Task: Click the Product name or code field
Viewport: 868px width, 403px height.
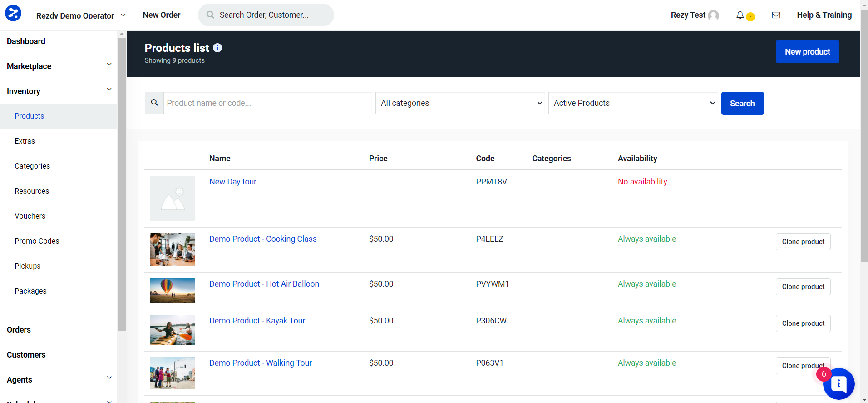Action: pyautogui.click(x=267, y=103)
